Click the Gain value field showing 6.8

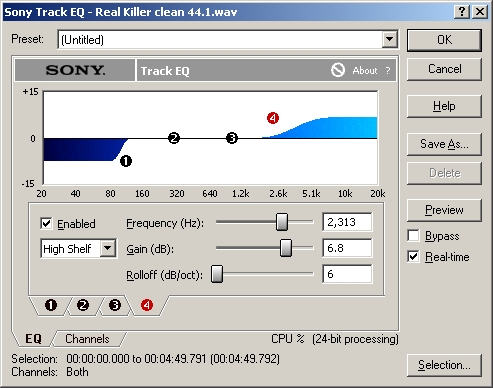[347, 248]
